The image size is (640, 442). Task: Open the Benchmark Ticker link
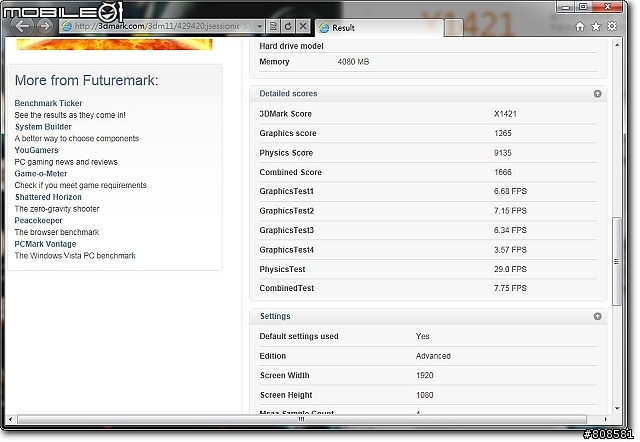[48, 103]
